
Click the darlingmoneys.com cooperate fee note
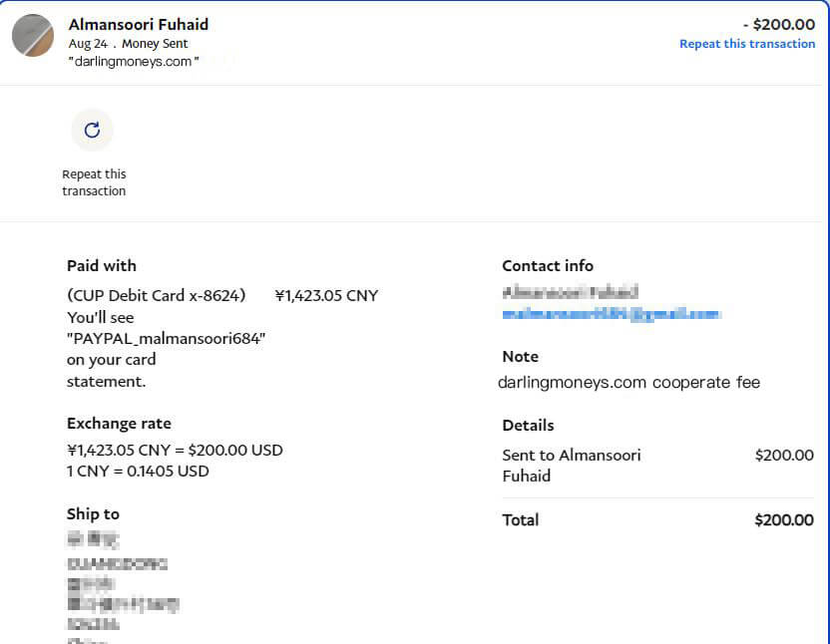pyautogui.click(x=628, y=382)
